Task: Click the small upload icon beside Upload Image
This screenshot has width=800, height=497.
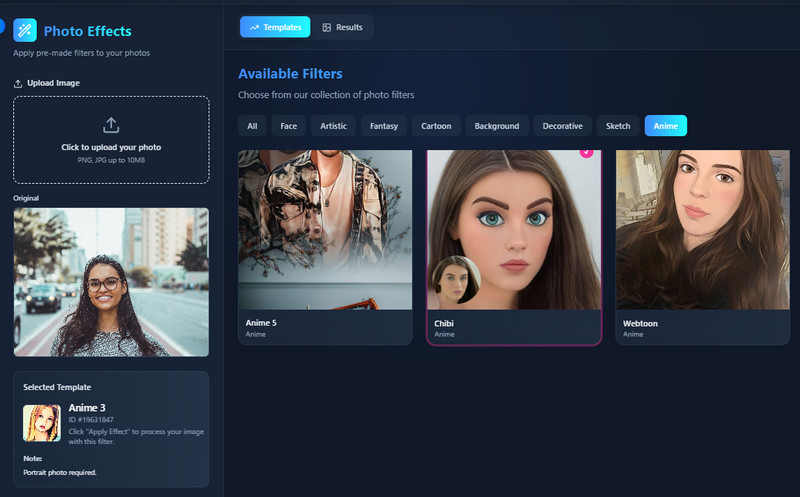Action: tap(18, 84)
